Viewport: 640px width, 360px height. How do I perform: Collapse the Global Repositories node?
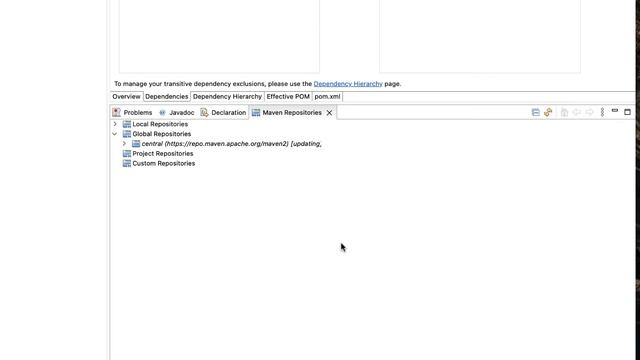(115, 134)
